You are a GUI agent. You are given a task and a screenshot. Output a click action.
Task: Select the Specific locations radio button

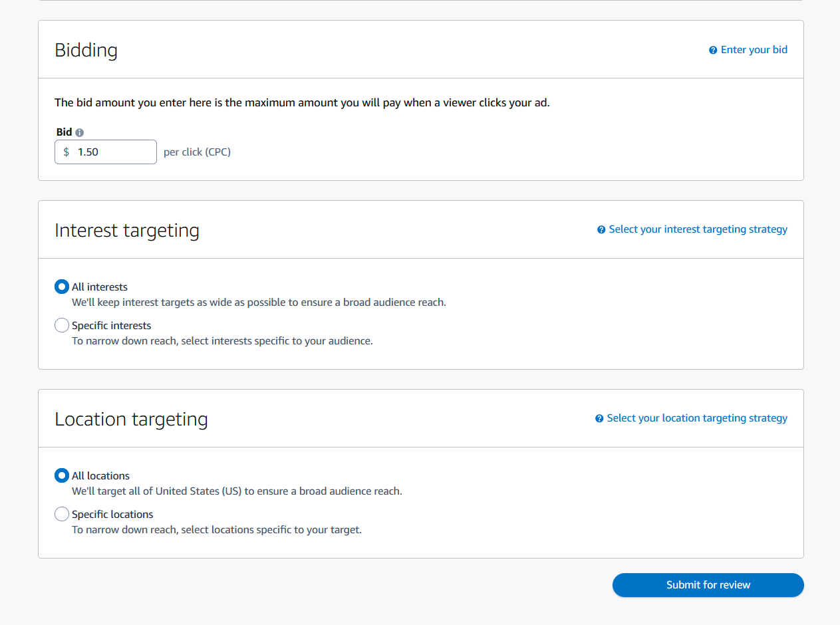[61, 514]
